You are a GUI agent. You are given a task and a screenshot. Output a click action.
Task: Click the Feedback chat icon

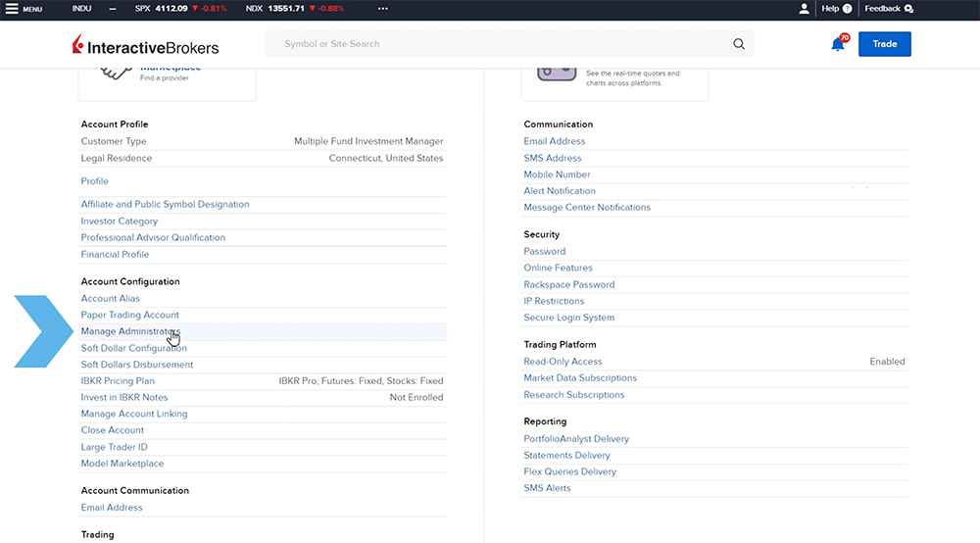pos(908,9)
